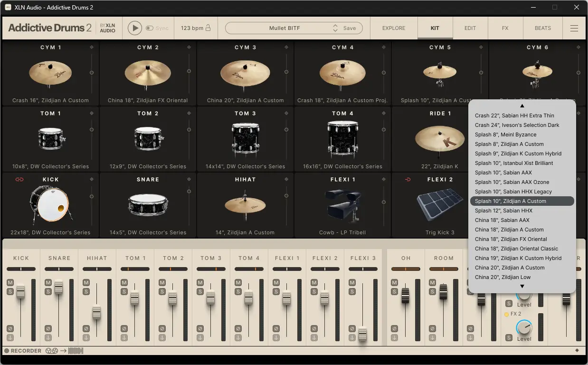Open the CYM 1 Crash 16" kit piece list
588x365 pixels.
(x=51, y=100)
